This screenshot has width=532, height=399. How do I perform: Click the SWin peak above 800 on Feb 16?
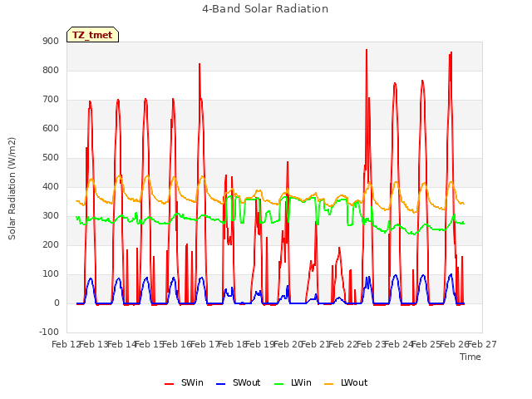[199, 64]
